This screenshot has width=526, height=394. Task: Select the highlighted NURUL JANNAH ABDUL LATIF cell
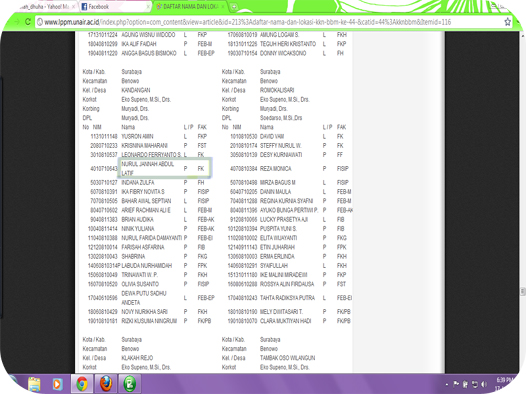tap(164, 168)
